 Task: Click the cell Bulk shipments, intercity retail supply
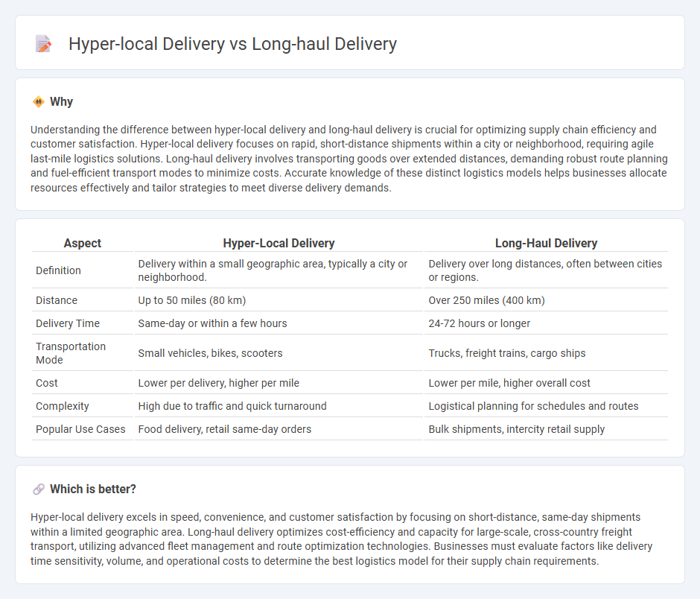pos(546,429)
